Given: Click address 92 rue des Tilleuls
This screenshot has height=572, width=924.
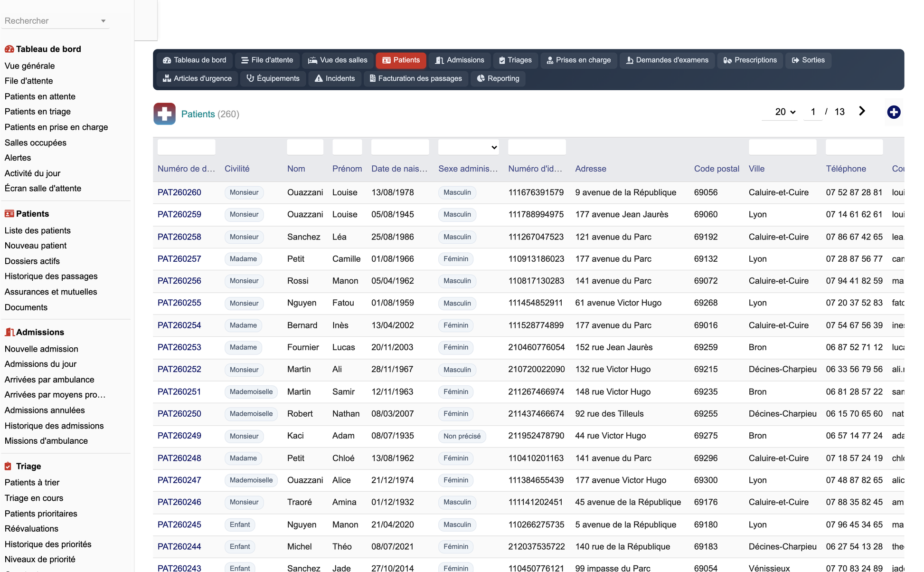Looking at the screenshot, I should (x=609, y=414).
